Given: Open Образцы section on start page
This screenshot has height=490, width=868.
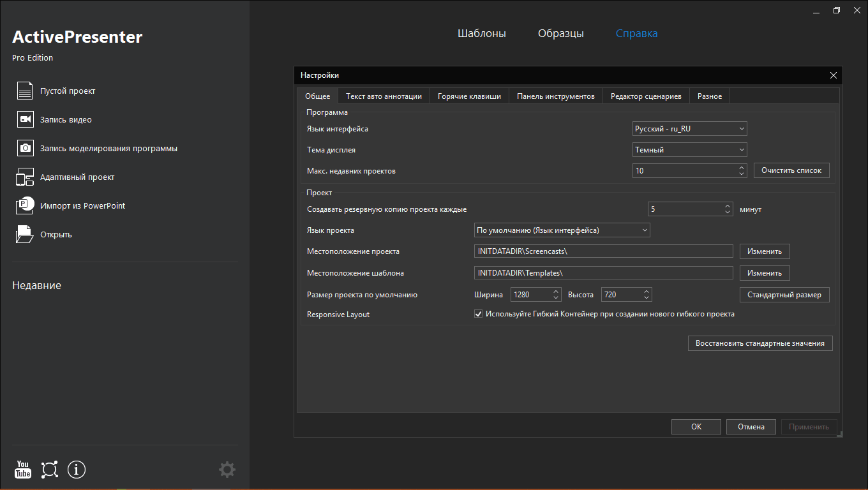Looking at the screenshot, I should point(560,33).
